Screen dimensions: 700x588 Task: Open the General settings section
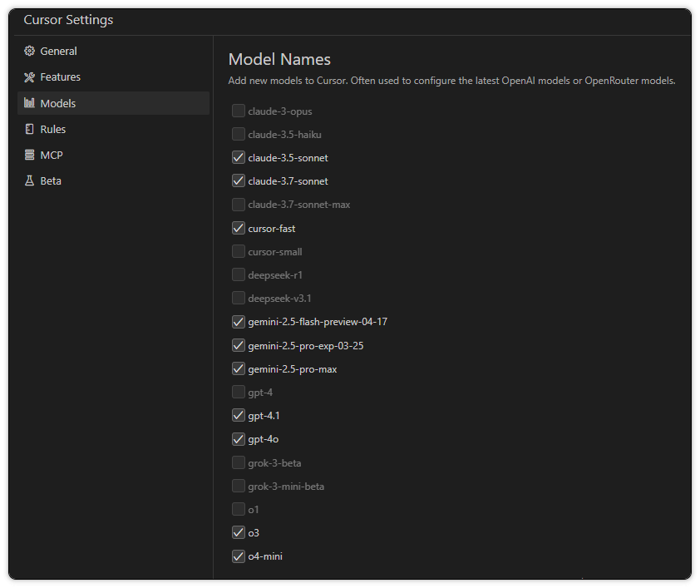pyautogui.click(x=113, y=52)
